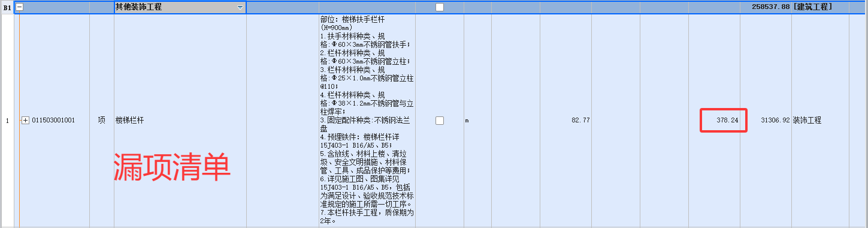This screenshot has width=868, height=228.
Task: Open the 其他装饰工程 dropdown arrow
Action: [240, 7]
